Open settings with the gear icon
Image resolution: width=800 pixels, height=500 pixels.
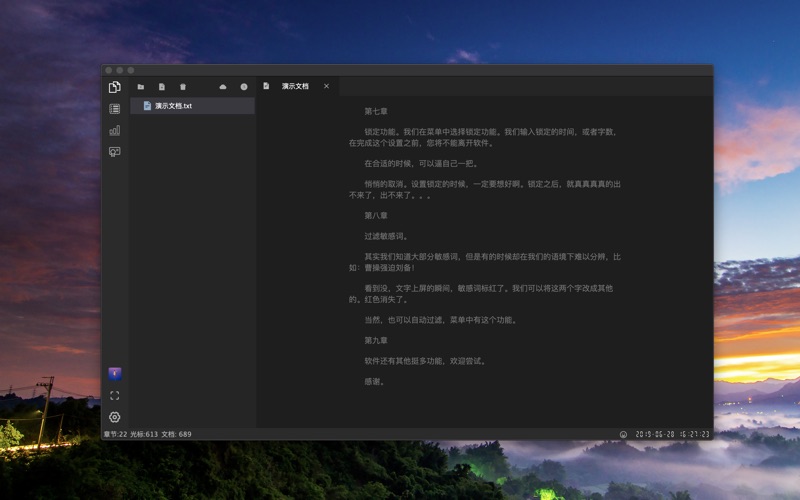point(115,417)
